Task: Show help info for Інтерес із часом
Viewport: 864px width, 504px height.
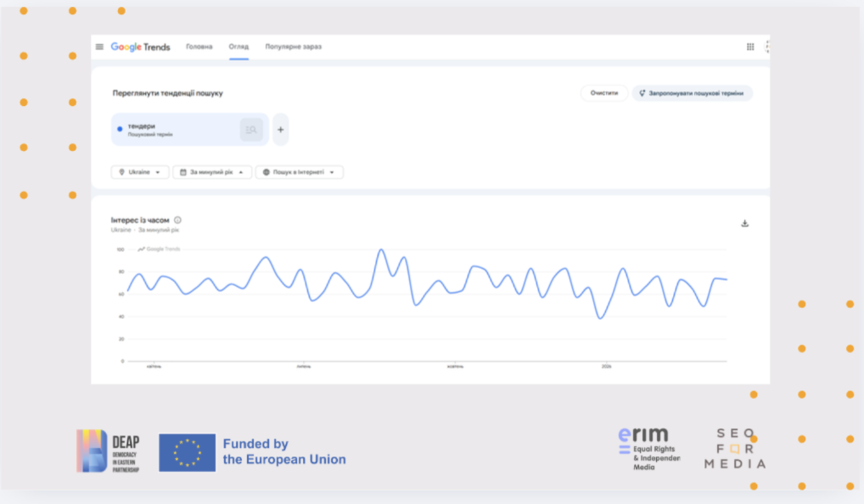Action: pos(177,220)
